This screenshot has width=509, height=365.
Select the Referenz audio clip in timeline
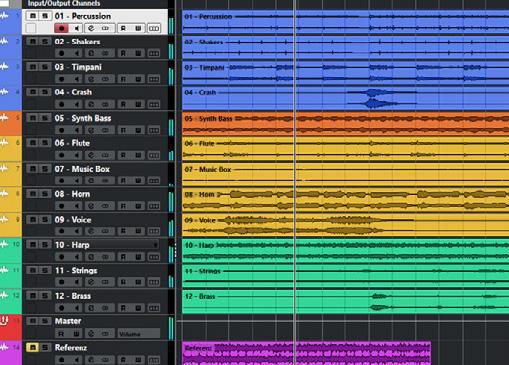tap(306, 353)
